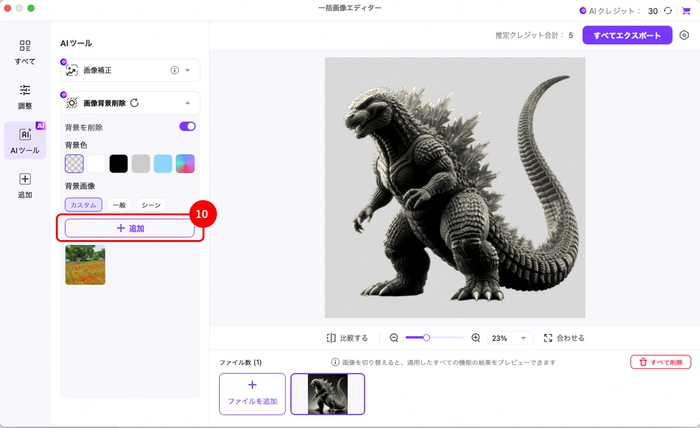Choose the flower field background thumbnail
700x428 pixels.
click(x=85, y=265)
